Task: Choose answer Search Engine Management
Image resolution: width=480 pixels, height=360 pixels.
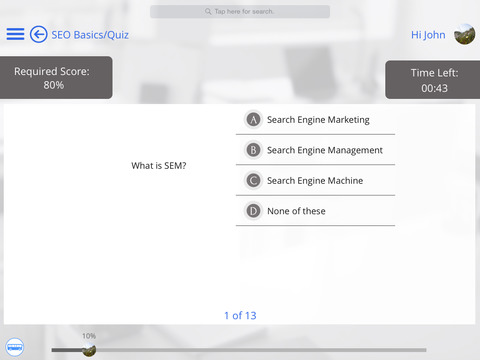Action: 325,150
